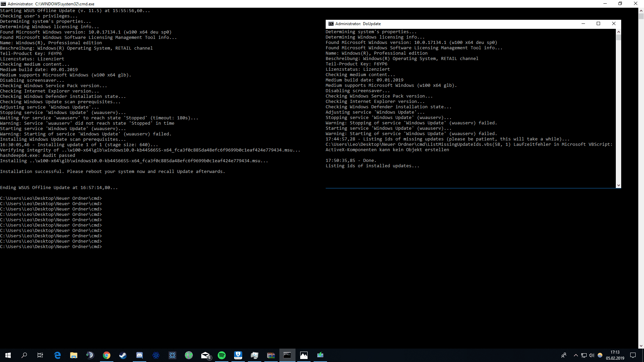Screen dimensions: 644x362
Task: Open the green globe app in taskbar
Action: 189,355
